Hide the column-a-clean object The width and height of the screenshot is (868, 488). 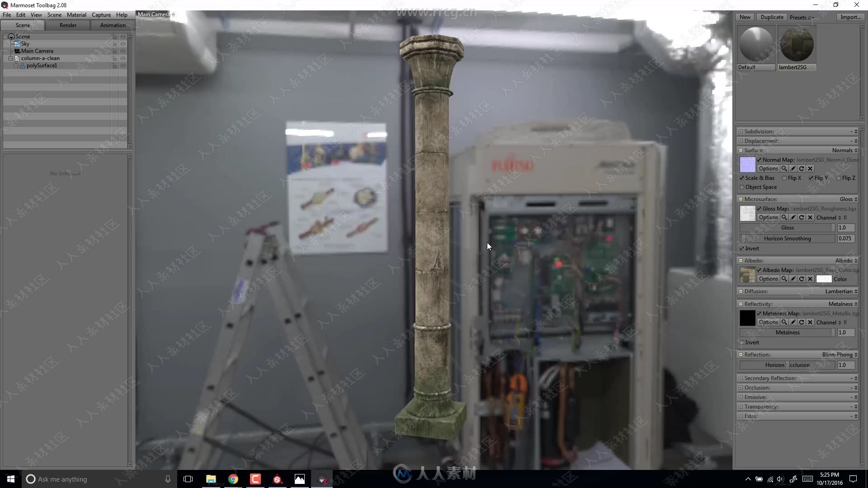[123, 58]
